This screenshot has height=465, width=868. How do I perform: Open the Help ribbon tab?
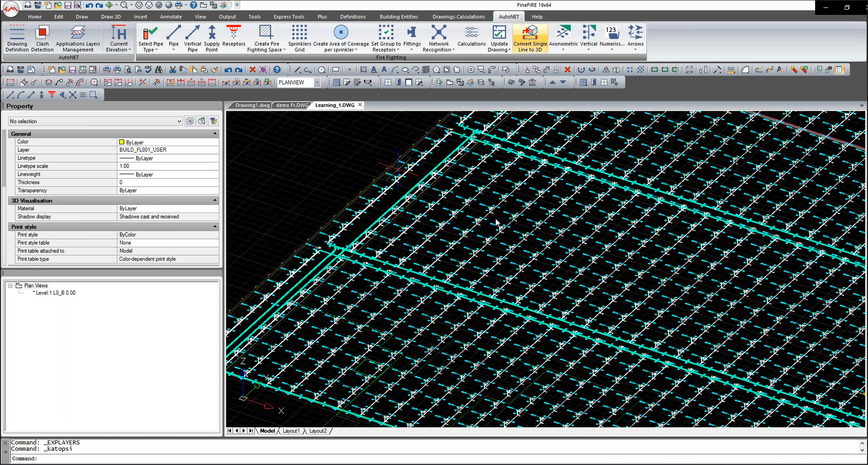(537, 17)
